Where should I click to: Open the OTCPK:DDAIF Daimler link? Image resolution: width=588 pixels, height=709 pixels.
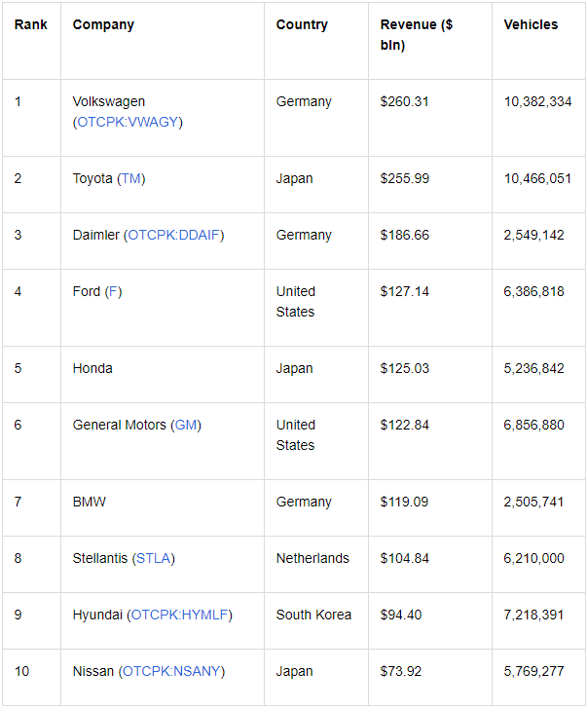pos(173,235)
